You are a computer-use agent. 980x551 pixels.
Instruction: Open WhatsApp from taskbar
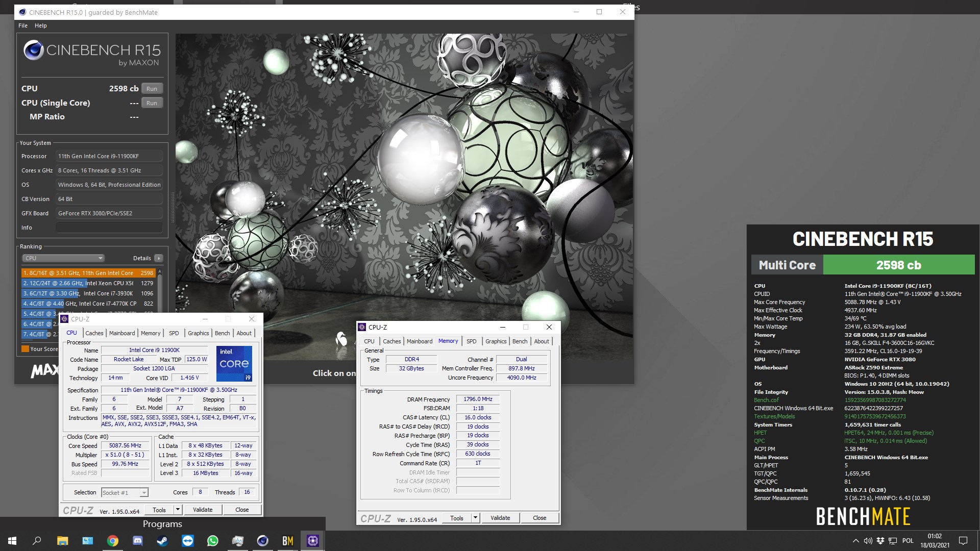213,541
